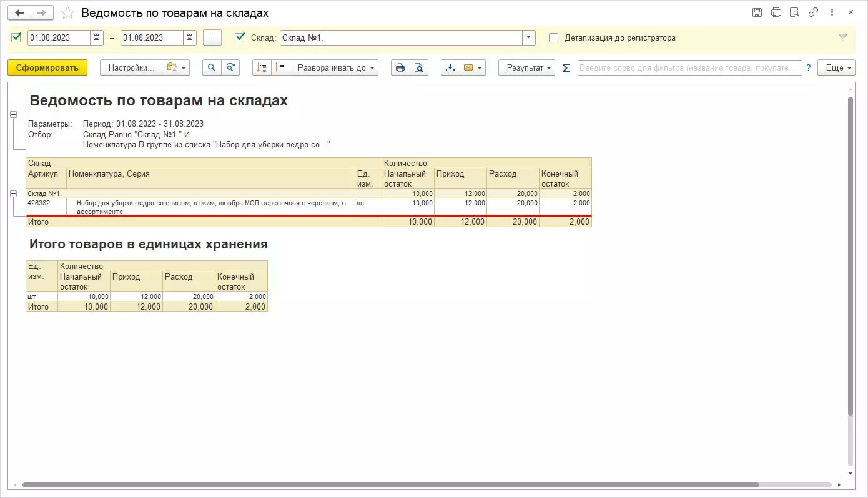Open the Результат dropdown
The height and width of the screenshot is (498, 868).
tap(526, 67)
